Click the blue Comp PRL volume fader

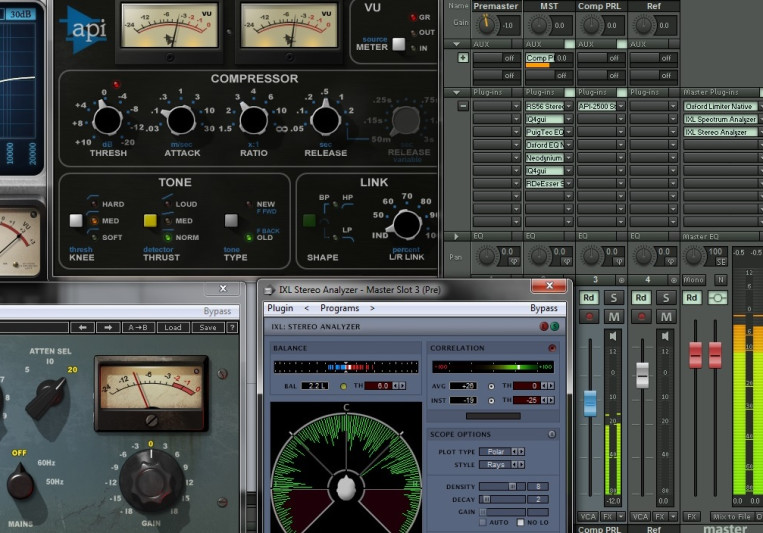pyautogui.click(x=590, y=403)
